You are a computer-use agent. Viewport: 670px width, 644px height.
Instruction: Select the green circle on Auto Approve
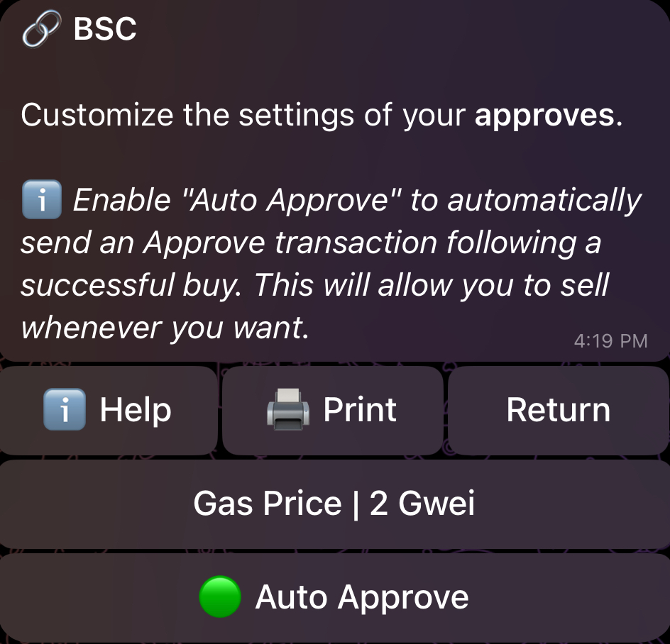(x=219, y=596)
